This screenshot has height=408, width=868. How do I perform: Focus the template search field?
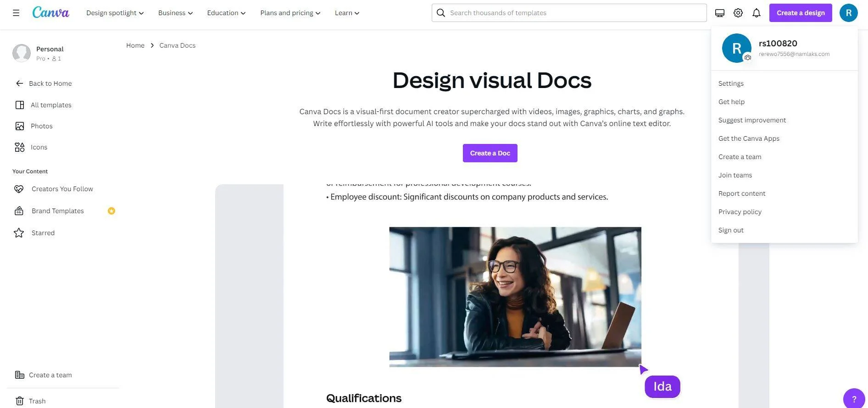pyautogui.click(x=569, y=13)
